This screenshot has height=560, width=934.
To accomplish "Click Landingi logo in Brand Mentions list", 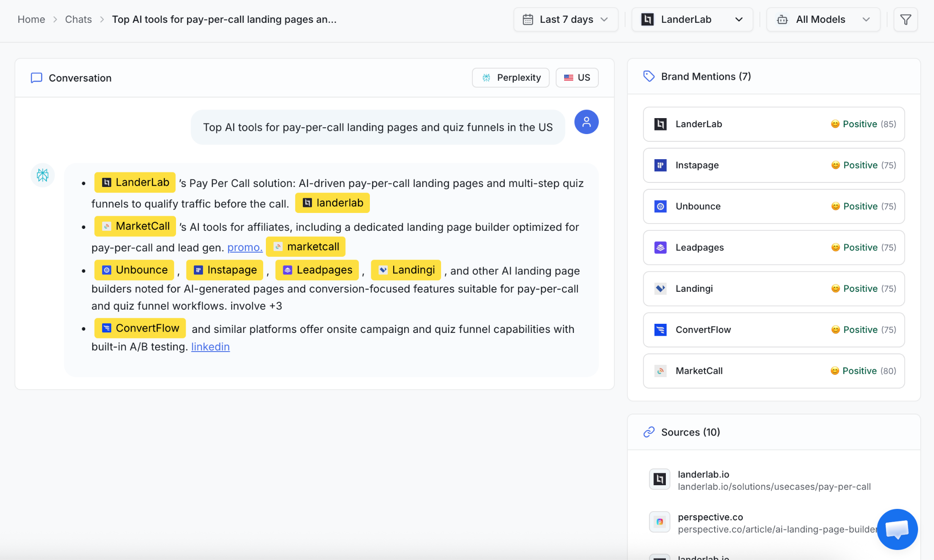I will [x=660, y=288].
